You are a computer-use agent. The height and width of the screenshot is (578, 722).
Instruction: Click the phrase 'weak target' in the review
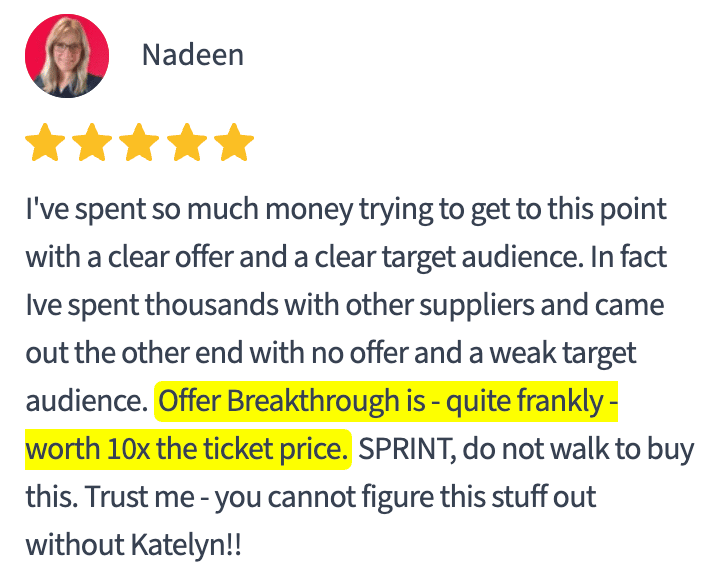pos(563,353)
